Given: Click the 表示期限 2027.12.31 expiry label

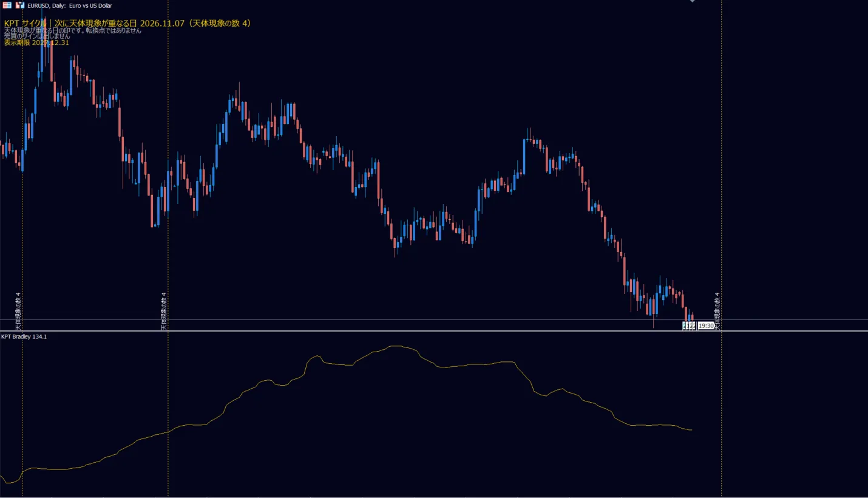Looking at the screenshot, I should click(36, 43).
